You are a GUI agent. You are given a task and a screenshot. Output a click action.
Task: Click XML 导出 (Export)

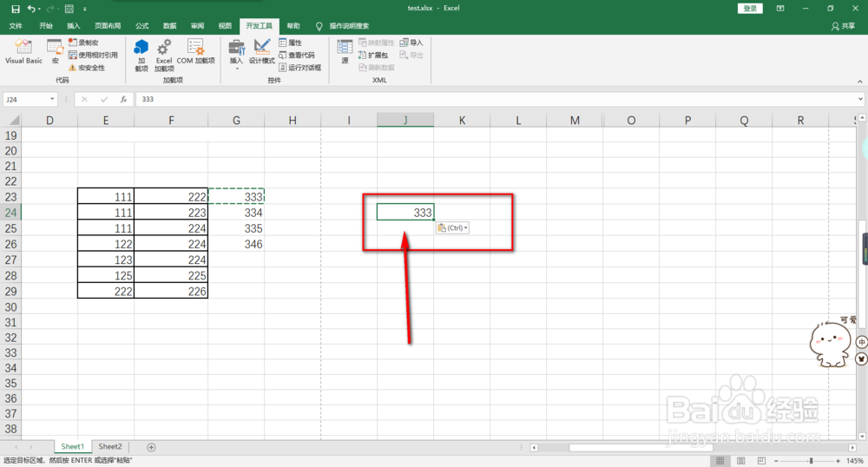(411, 55)
